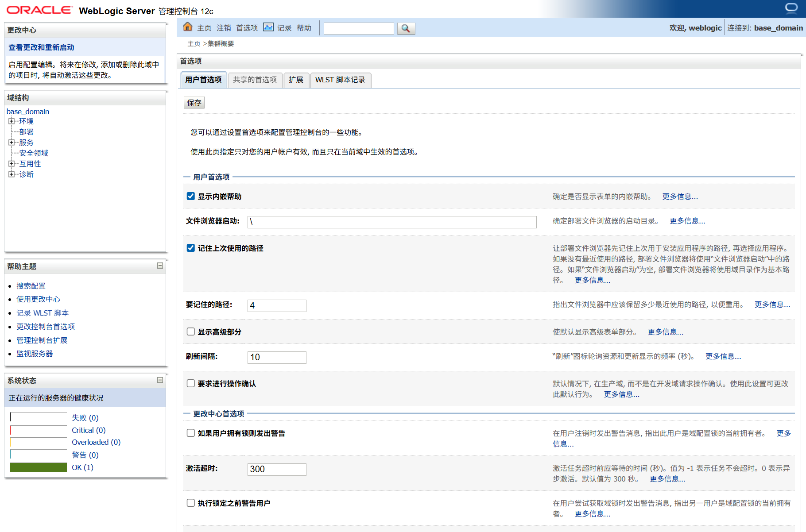Click the Critical (0) status link

click(89, 430)
